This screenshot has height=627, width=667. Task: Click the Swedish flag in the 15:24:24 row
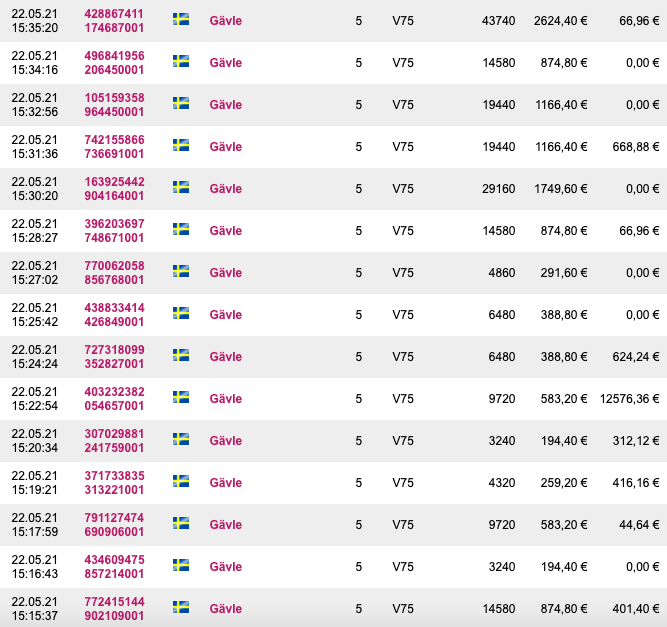pos(181,355)
